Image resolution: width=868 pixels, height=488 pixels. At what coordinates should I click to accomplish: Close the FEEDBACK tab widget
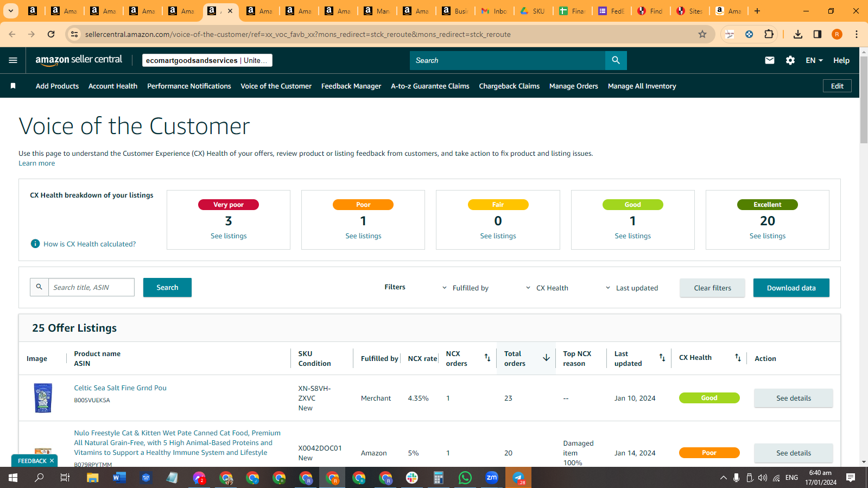pos(52,461)
